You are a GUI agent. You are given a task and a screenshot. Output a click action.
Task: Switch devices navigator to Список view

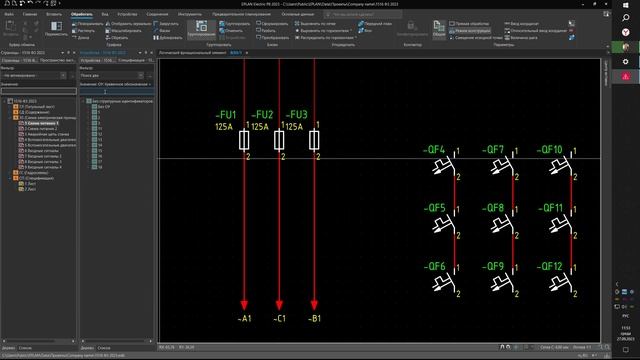click(104, 348)
